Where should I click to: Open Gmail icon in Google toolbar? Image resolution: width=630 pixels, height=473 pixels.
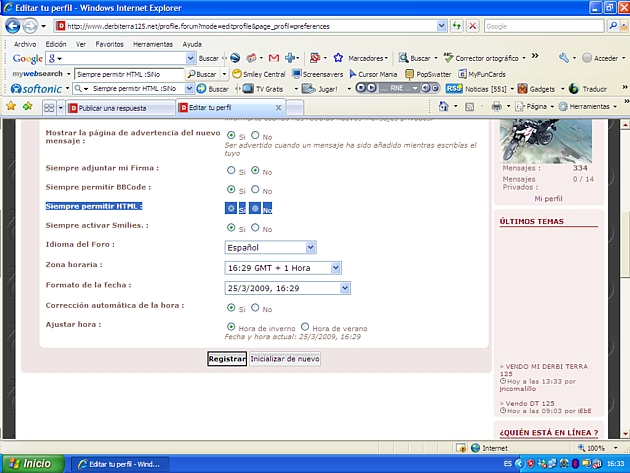point(274,58)
